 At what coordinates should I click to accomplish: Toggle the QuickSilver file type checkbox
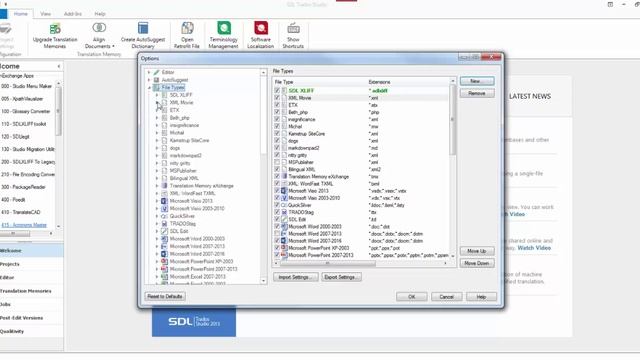click(x=277, y=205)
